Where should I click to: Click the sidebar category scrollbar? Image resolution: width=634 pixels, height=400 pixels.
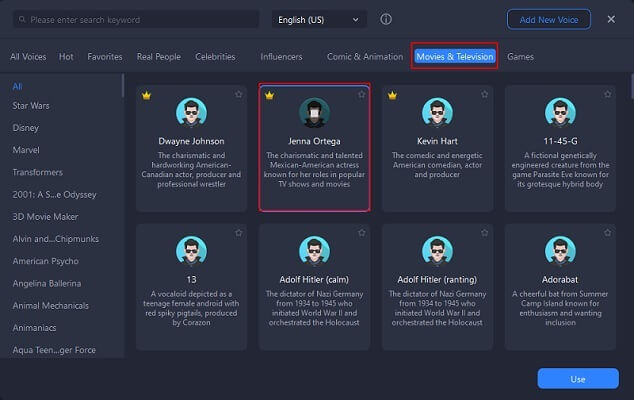(x=123, y=85)
